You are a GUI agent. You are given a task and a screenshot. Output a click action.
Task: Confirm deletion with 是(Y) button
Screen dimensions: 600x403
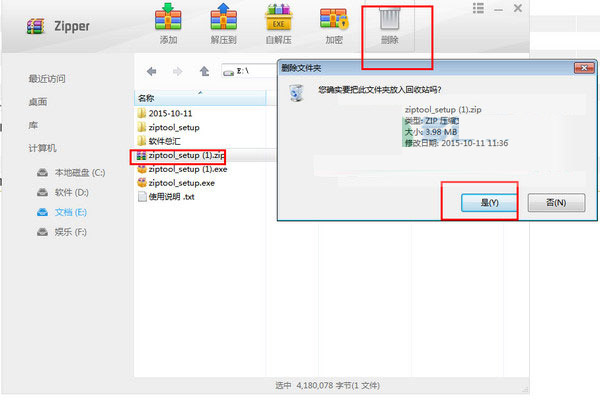[x=489, y=202]
